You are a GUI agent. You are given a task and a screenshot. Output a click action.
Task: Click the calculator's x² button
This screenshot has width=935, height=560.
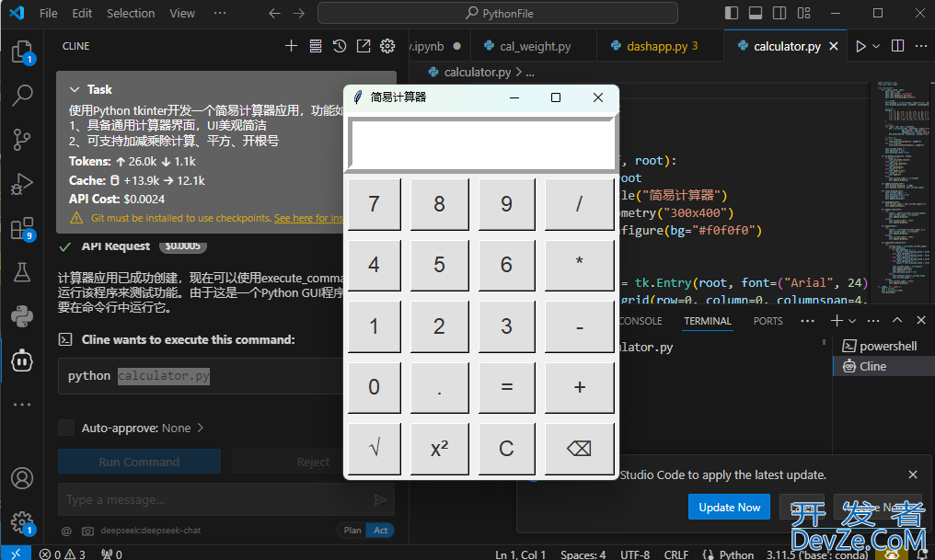point(440,449)
